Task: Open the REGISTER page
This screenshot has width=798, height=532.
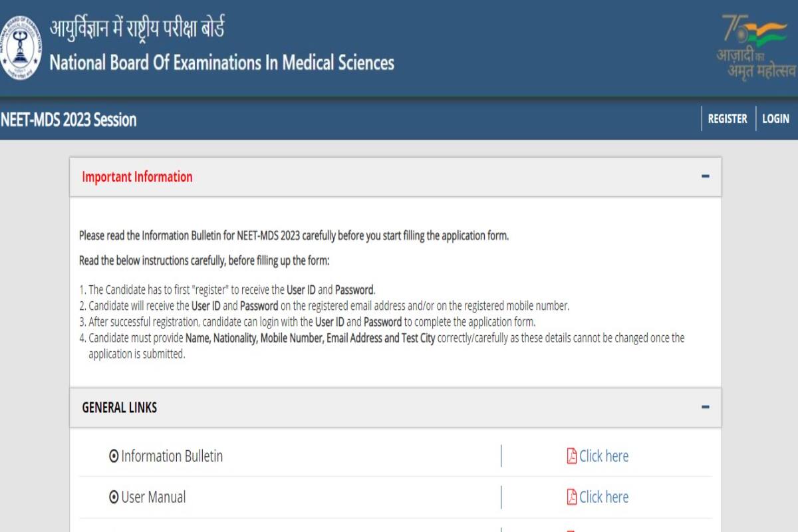Action: tap(727, 118)
